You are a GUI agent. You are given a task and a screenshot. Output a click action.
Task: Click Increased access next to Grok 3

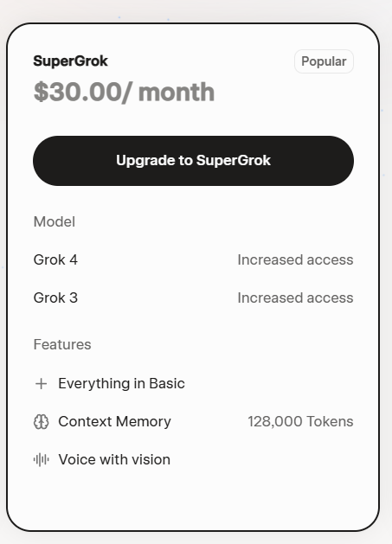295,298
